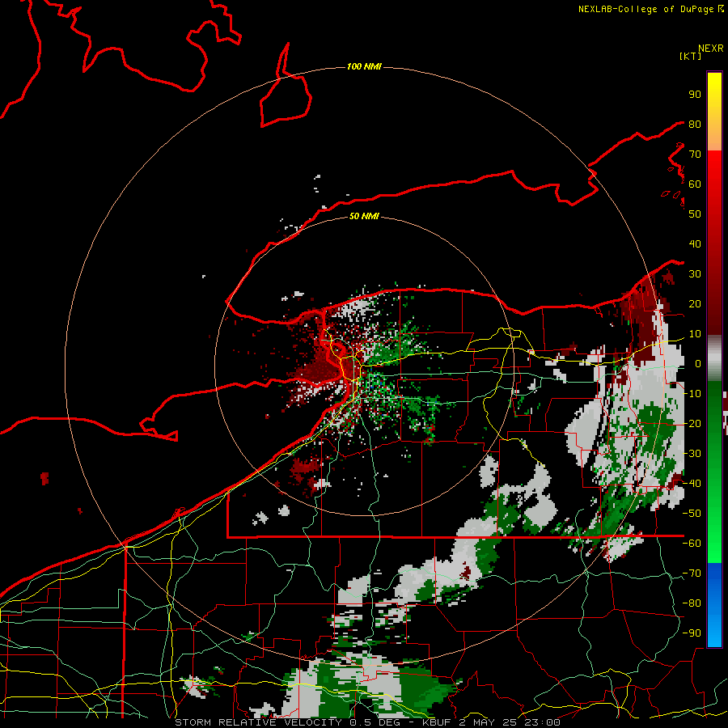Viewport: 728px width, 728px height.
Task: Click the gray zero-velocity segment of the color bar
Action: (714, 358)
